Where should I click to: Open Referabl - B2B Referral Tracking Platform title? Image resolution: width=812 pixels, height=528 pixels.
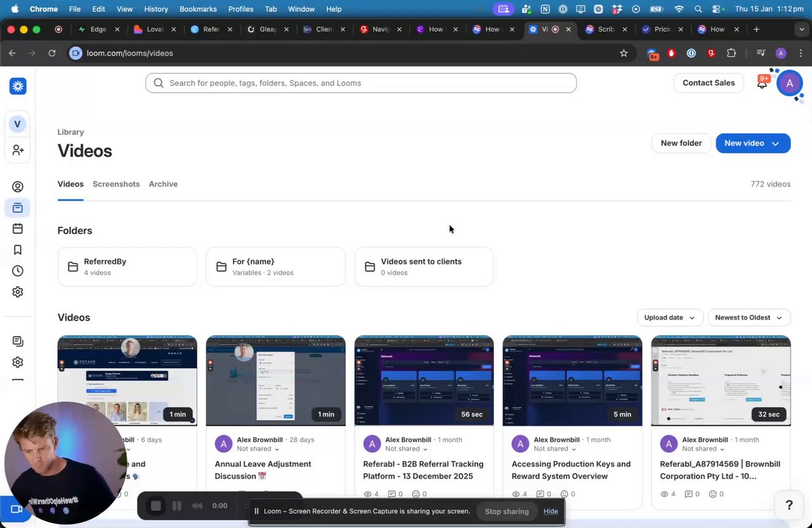(423, 470)
